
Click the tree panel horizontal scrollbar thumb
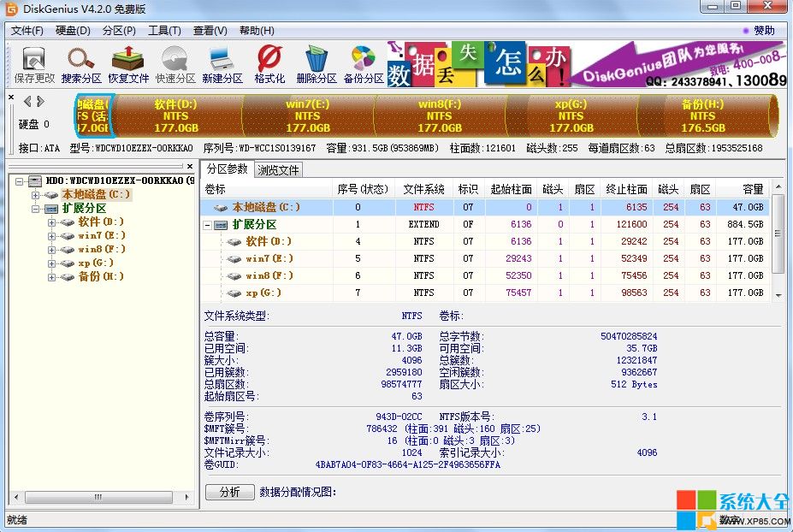click(x=98, y=497)
